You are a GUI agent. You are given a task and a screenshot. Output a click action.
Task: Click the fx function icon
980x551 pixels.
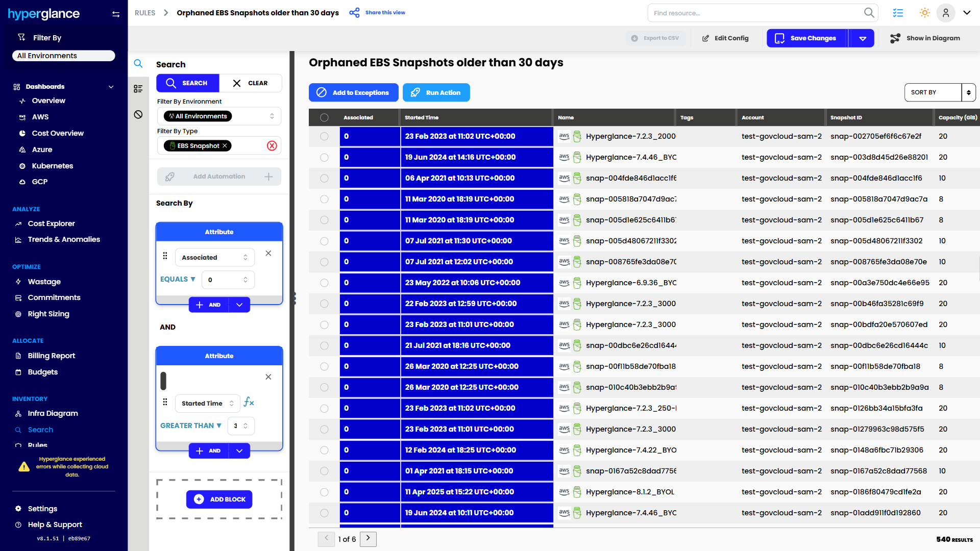(249, 402)
